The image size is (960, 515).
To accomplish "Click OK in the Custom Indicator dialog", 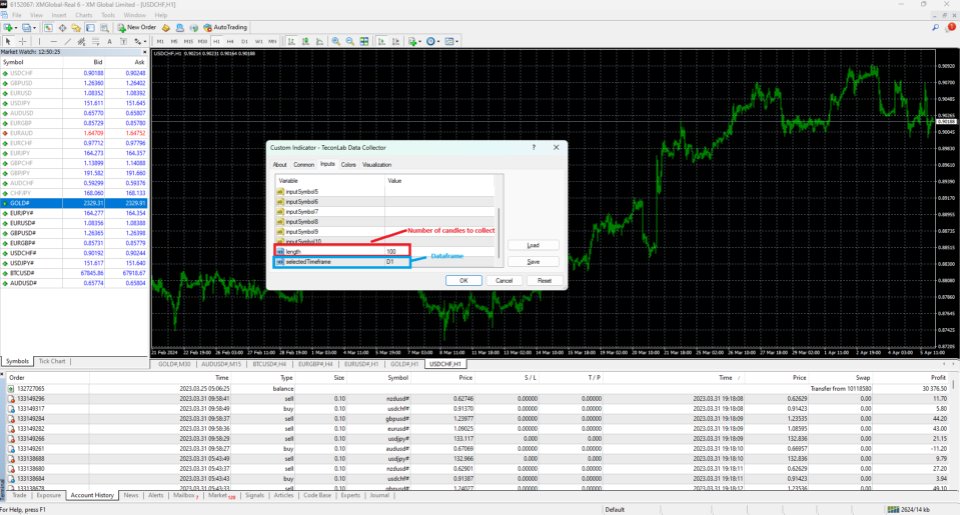I will click(x=463, y=280).
